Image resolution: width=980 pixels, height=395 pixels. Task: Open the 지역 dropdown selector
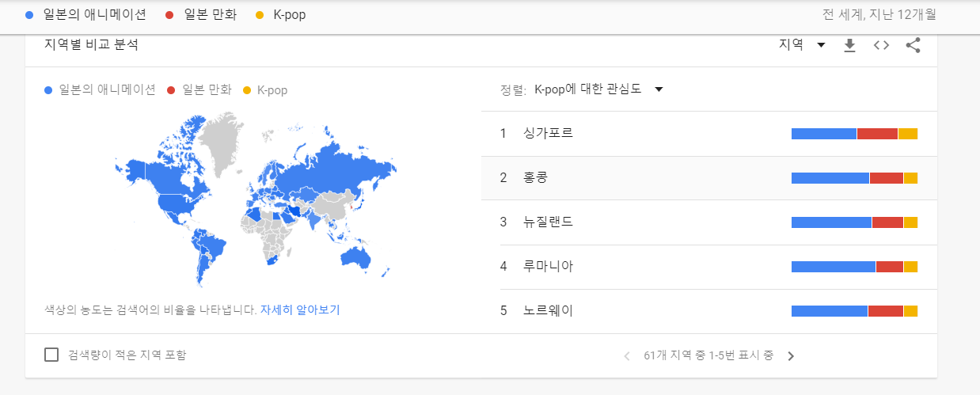(802, 45)
